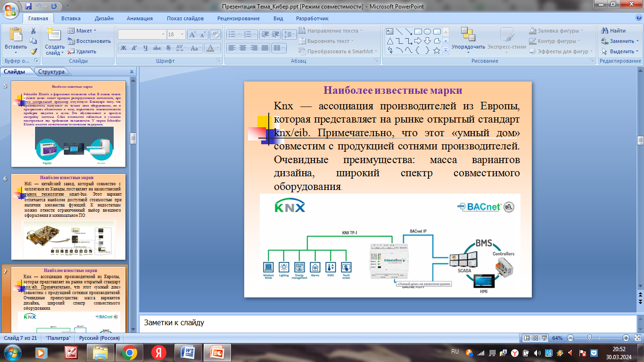This screenshot has width=644, height=362.
Task: Toggle text shadow (S) formatting
Action: coord(168,48)
